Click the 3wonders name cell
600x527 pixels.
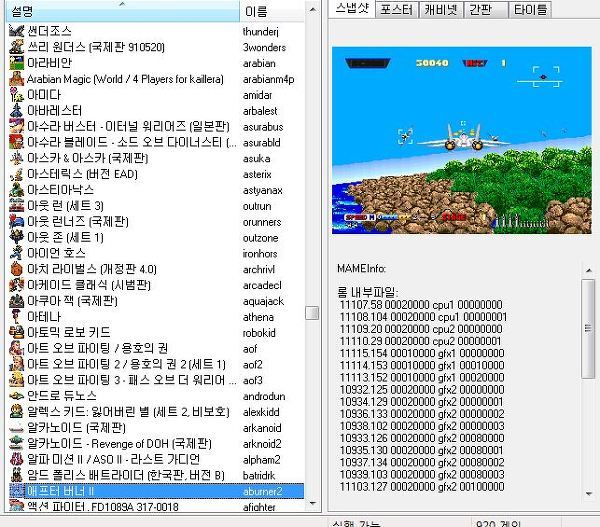(x=264, y=47)
